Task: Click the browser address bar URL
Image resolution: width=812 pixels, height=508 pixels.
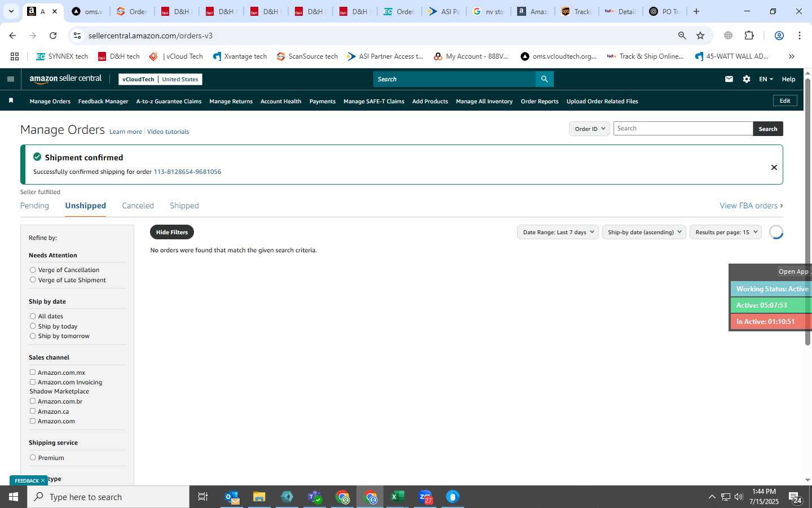Action: pos(151,36)
